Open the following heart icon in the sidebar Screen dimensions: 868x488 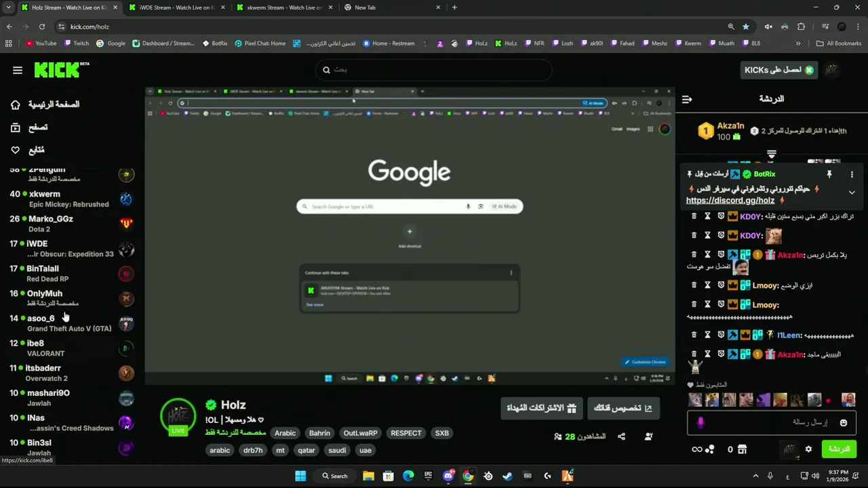click(16, 150)
